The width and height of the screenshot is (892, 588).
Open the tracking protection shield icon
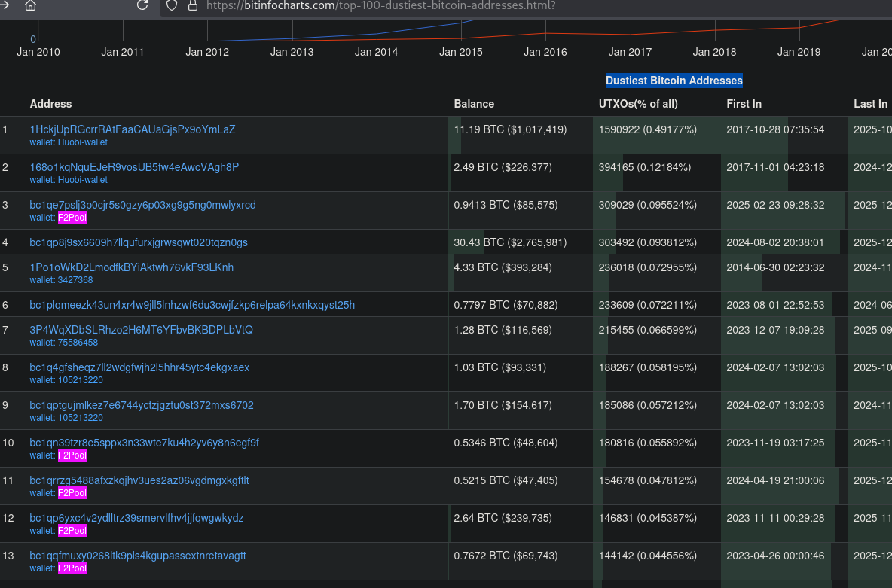[172, 5]
